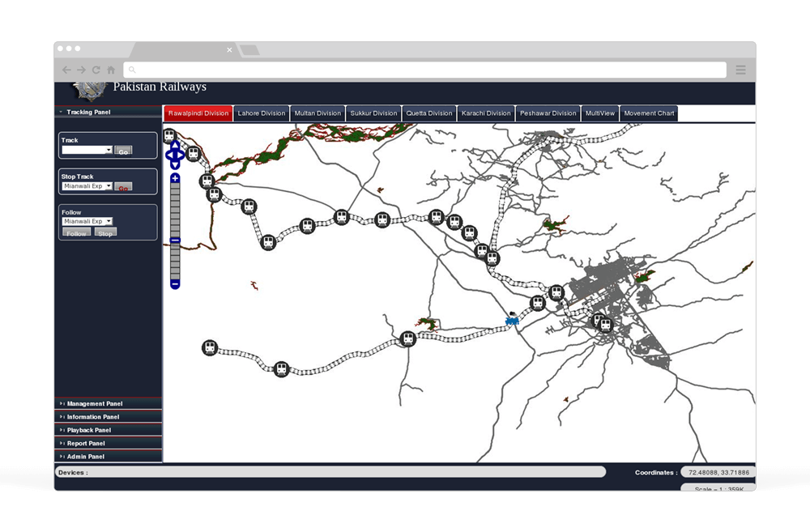Pan the map up with the arrow control
810x532 pixels.
[x=175, y=145]
